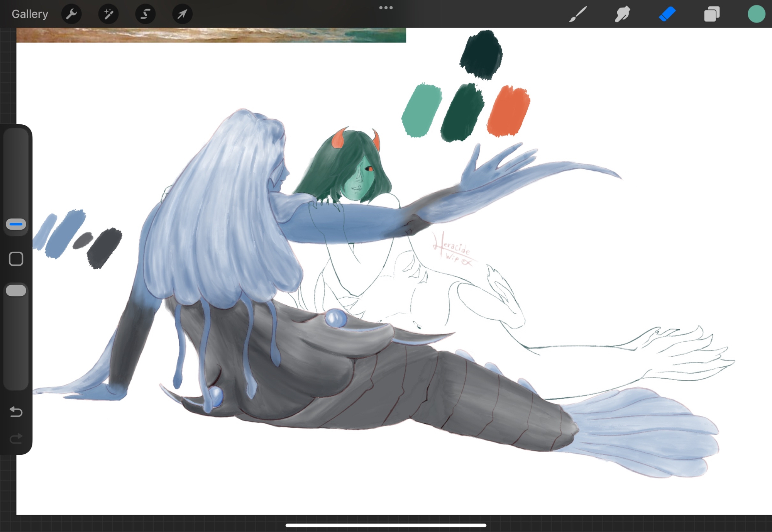772x532 pixels.
Task: Tap the Redo arrow
Action: 16,439
